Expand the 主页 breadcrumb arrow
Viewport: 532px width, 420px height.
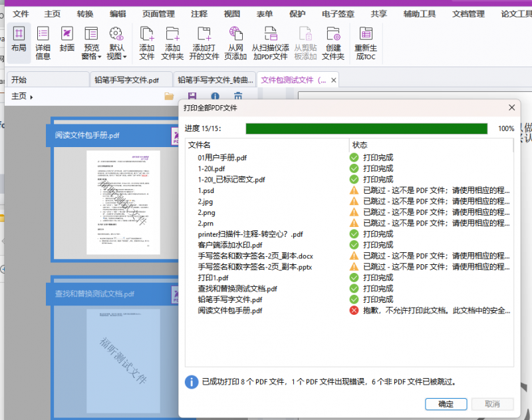pos(31,97)
